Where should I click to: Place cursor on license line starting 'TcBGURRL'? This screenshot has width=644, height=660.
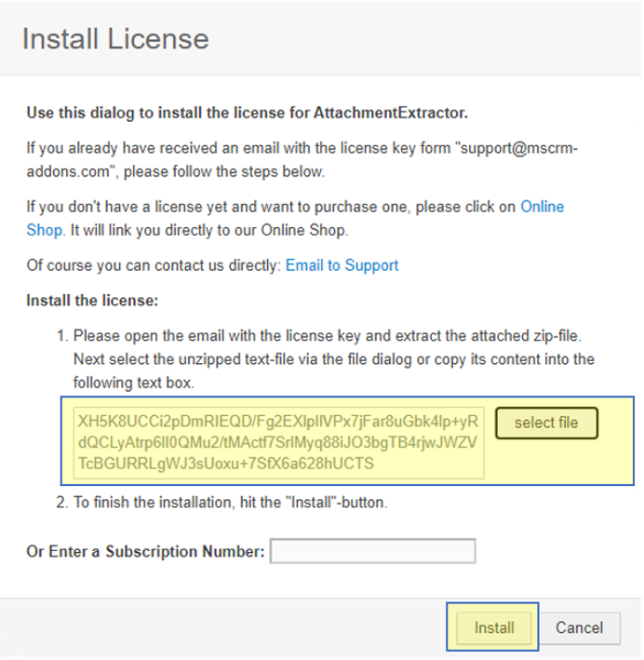point(226,464)
